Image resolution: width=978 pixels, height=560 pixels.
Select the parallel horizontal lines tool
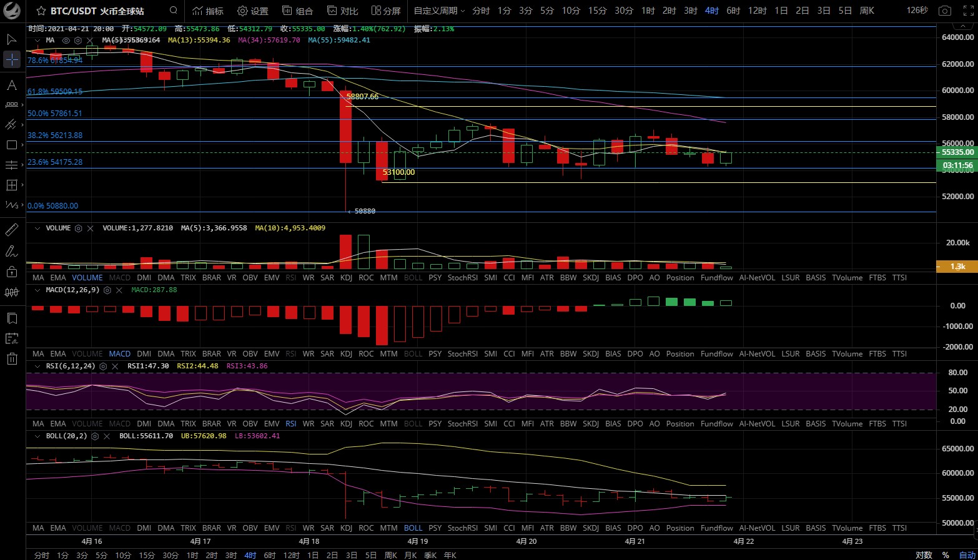pyautogui.click(x=12, y=165)
